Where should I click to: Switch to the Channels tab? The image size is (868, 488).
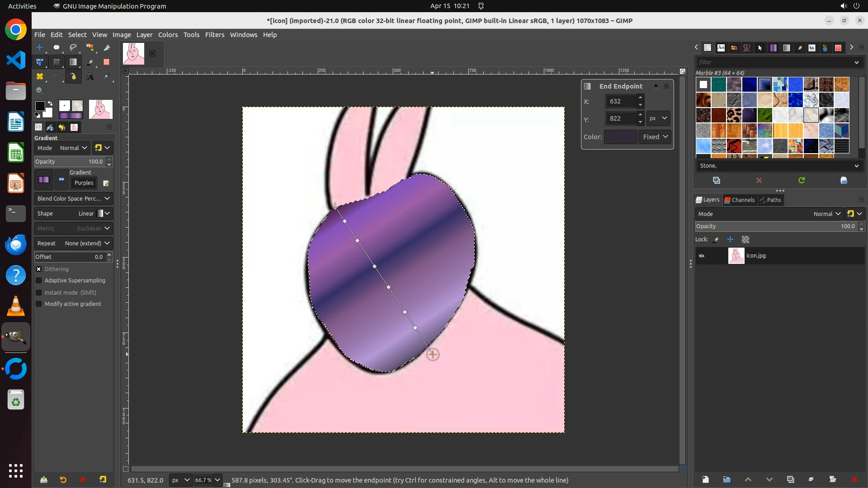pyautogui.click(x=739, y=200)
